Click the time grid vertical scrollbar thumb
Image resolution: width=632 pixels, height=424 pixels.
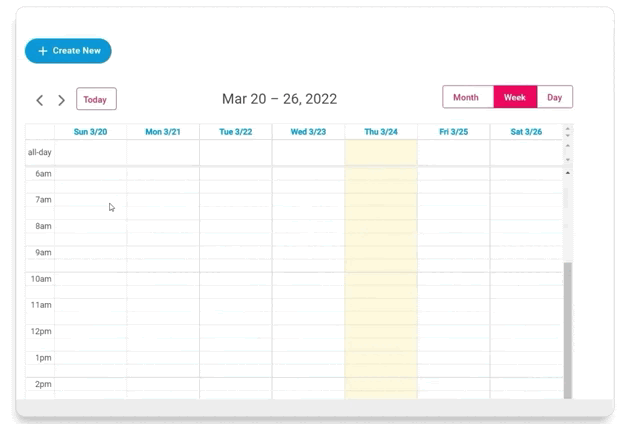(568, 330)
